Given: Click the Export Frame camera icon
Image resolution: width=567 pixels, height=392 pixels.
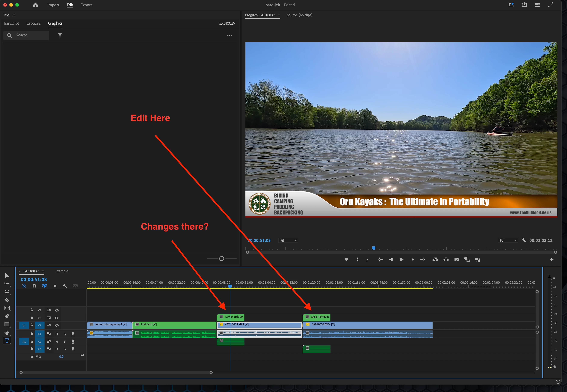Looking at the screenshot, I should click(456, 260).
